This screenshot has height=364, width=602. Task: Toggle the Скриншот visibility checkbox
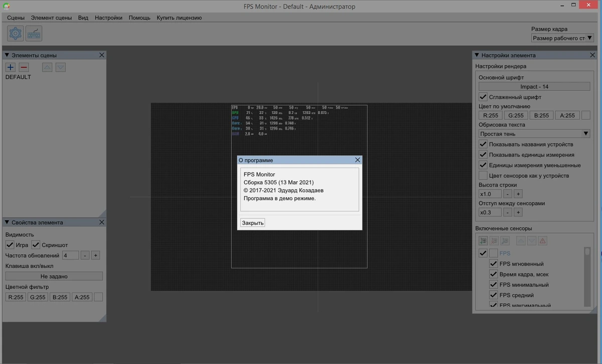tap(36, 245)
